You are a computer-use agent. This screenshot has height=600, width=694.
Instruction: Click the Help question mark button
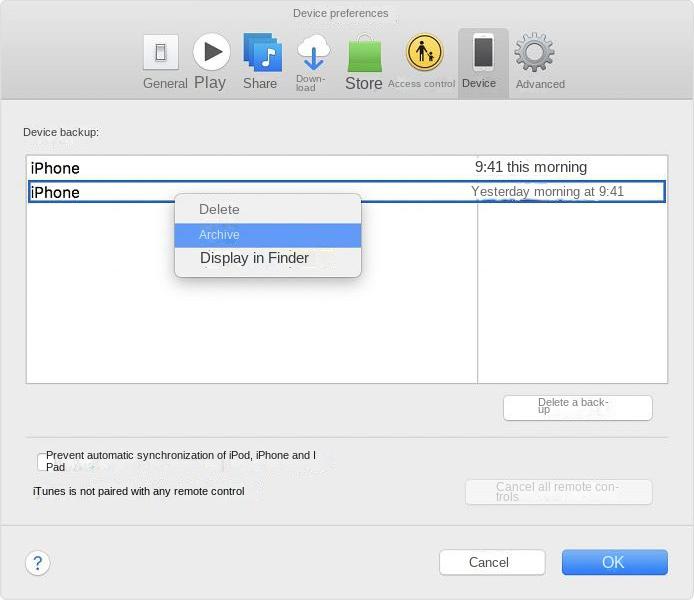click(x=38, y=562)
